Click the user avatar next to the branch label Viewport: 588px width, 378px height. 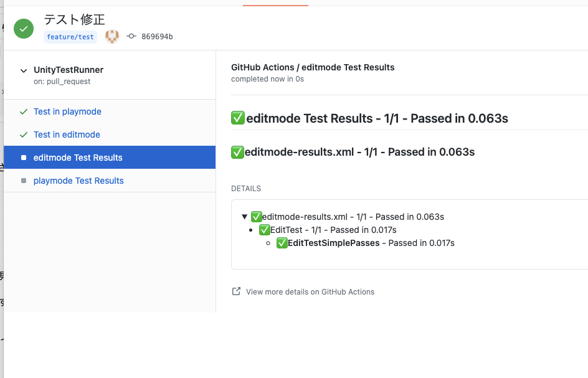coord(111,37)
